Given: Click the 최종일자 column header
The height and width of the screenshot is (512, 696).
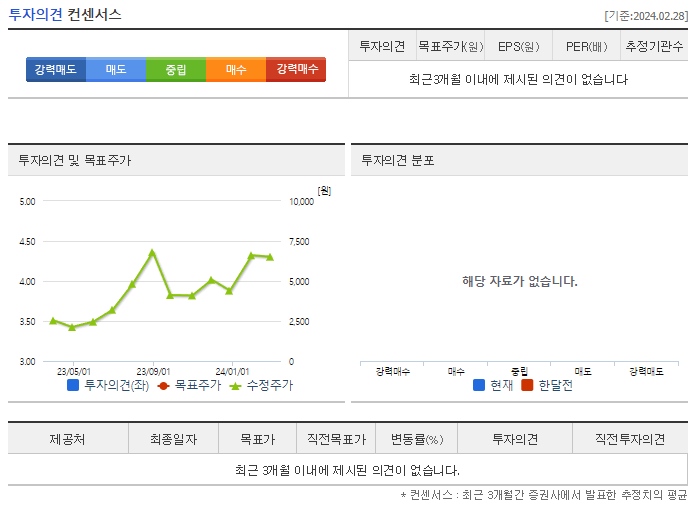Looking at the screenshot, I should pos(173,439).
